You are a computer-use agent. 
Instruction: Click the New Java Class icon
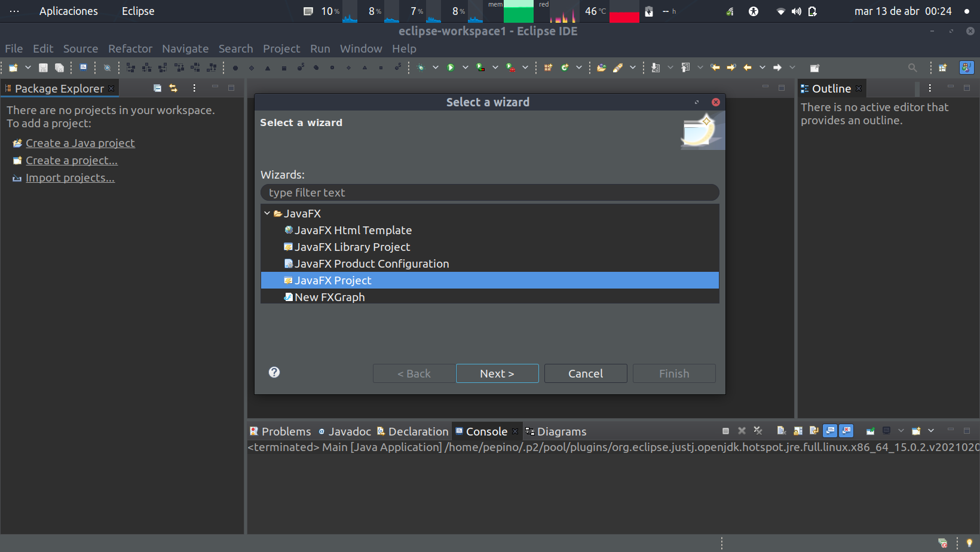point(565,68)
